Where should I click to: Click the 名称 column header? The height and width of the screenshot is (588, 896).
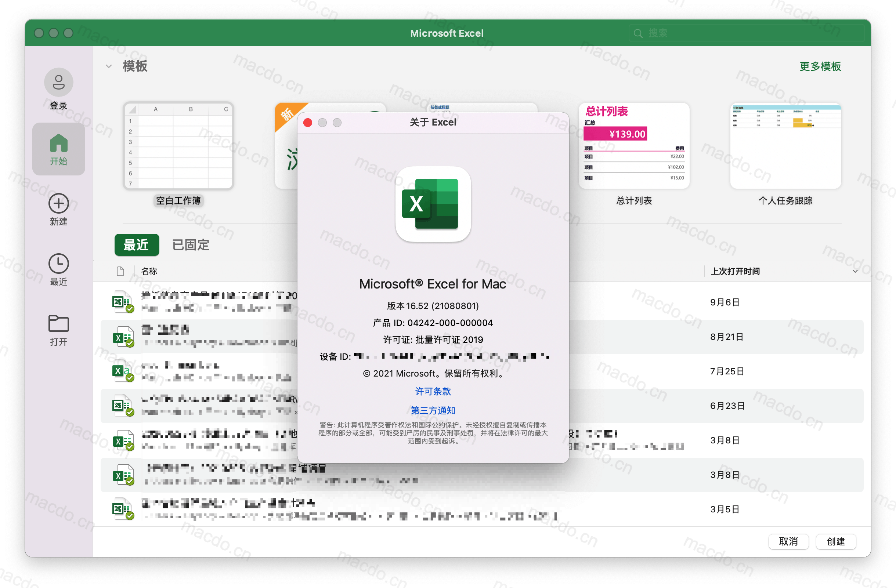[149, 271]
